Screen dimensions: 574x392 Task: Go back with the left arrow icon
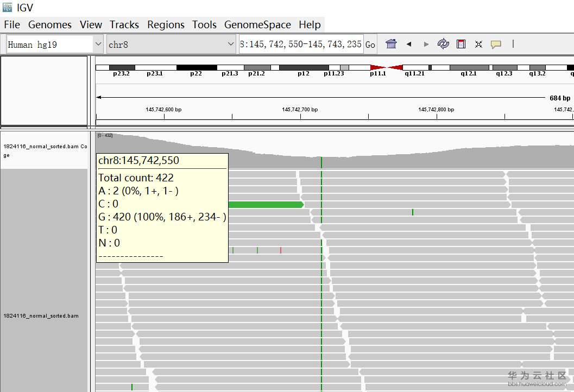click(x=409, y=45)
